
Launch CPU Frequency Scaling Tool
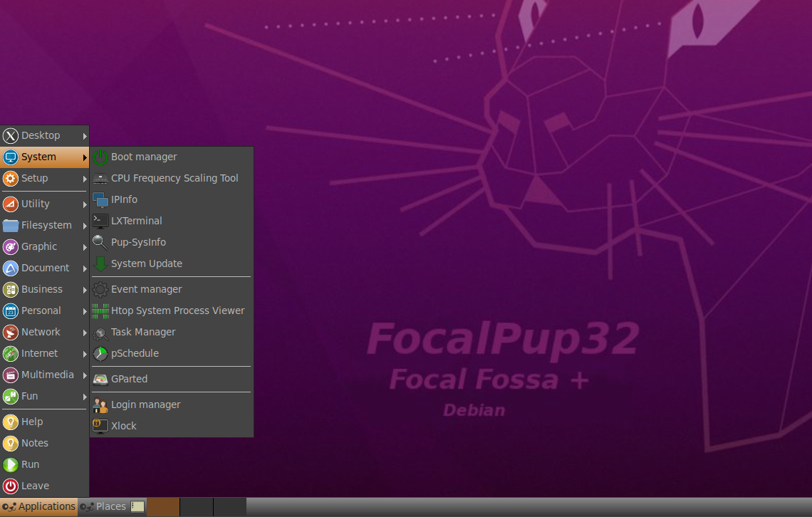(172, 178)
